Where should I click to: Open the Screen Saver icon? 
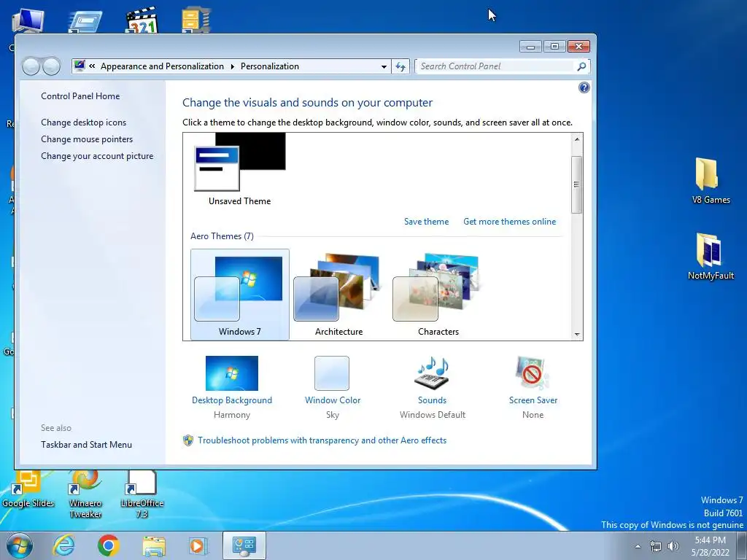point(533,373)
